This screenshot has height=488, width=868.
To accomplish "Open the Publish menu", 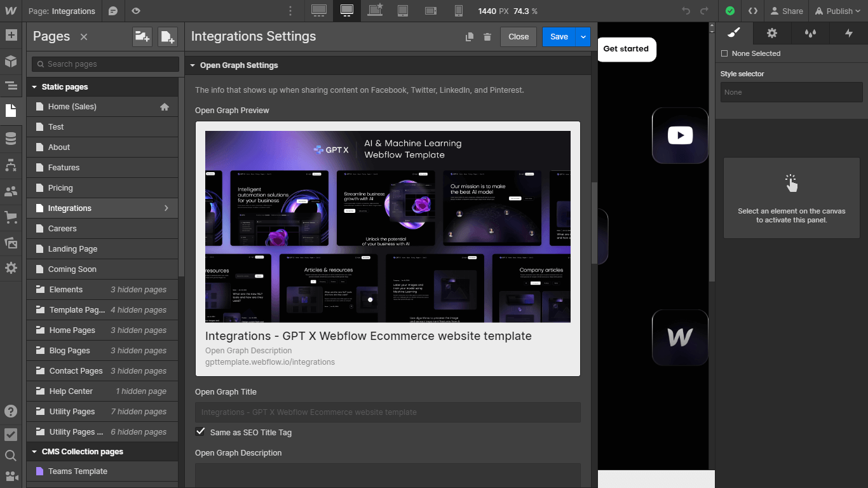I will 837,11.
